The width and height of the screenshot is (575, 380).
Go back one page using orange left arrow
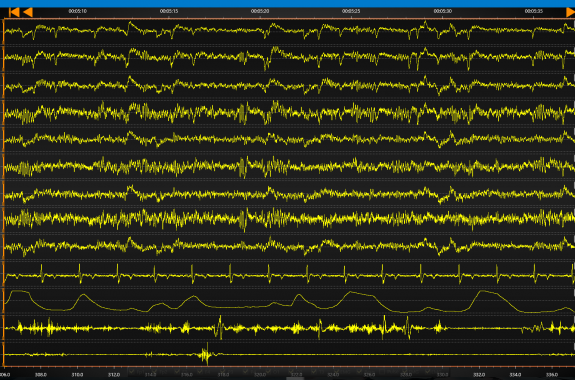pyautogui.click(x=28, y=12)
